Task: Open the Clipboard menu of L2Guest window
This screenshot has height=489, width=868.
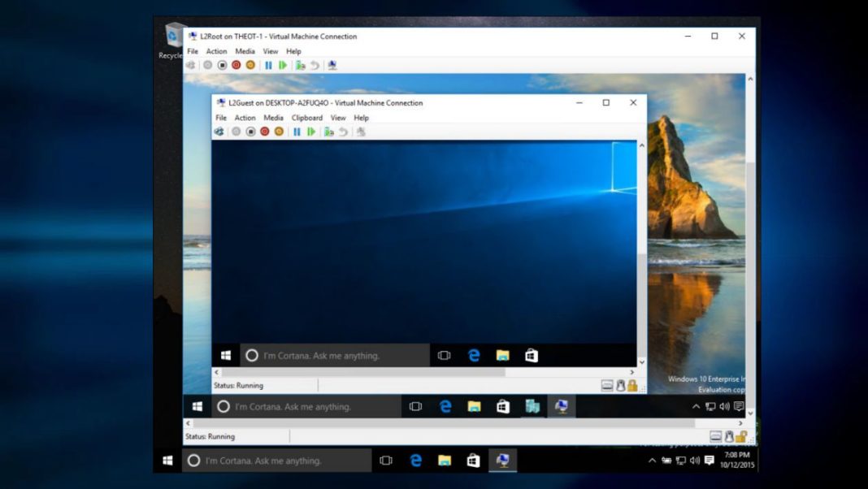Action: tap(307, 117)
